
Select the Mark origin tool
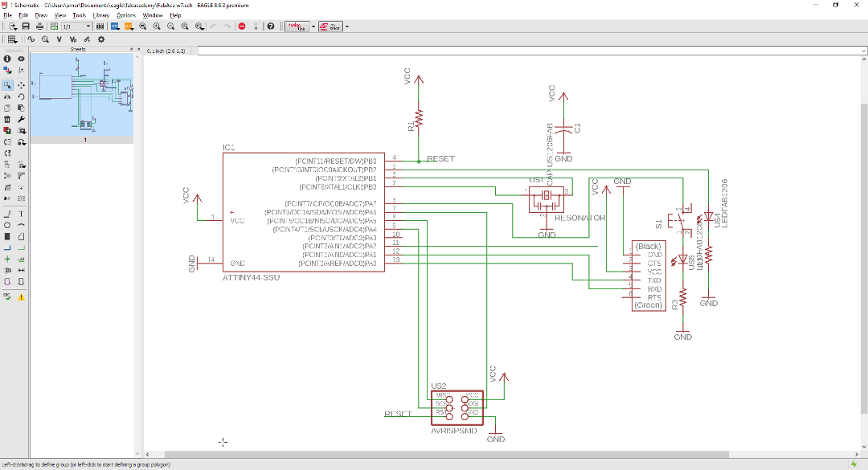[21, 71]
